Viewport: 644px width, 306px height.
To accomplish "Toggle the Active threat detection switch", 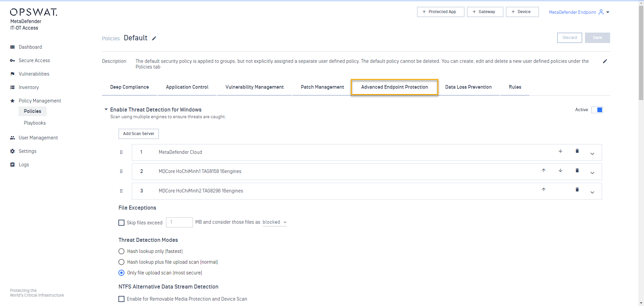I will pos(597,110).
